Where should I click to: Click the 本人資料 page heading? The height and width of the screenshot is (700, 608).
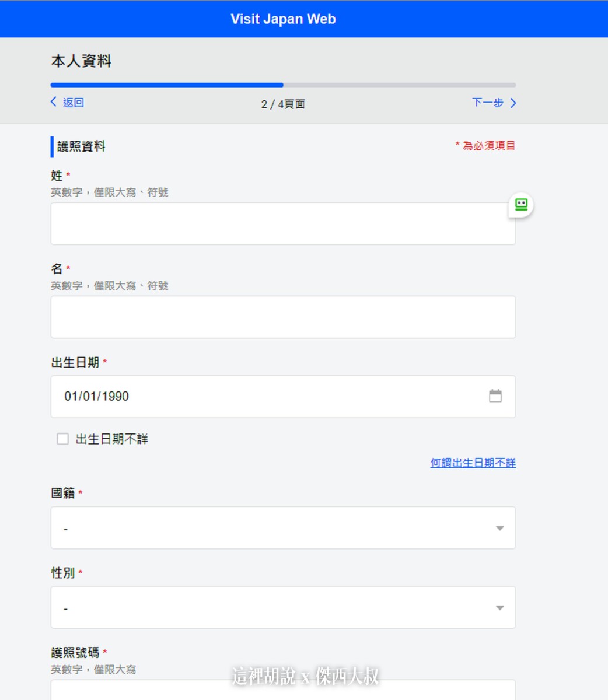tap(81, 61)
